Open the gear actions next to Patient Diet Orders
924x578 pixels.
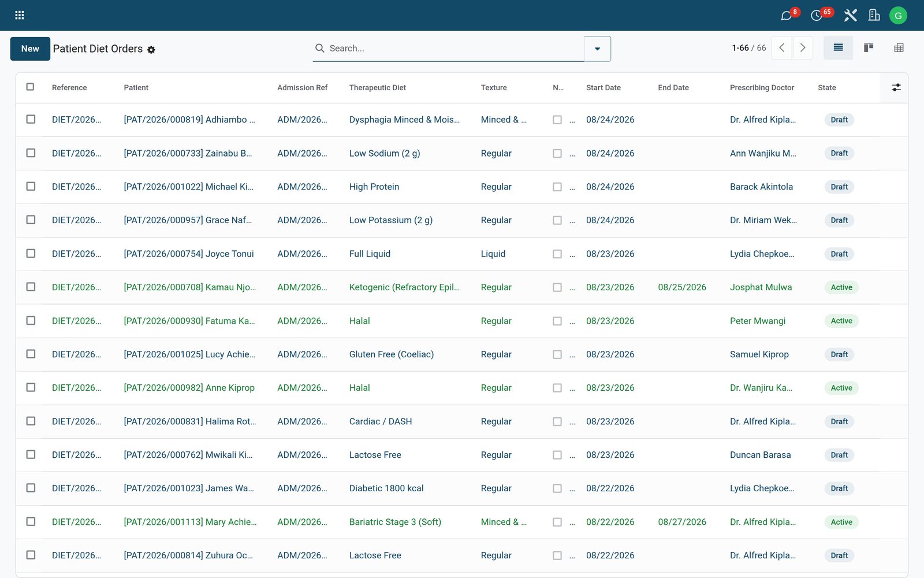click(x=151, y=50)
